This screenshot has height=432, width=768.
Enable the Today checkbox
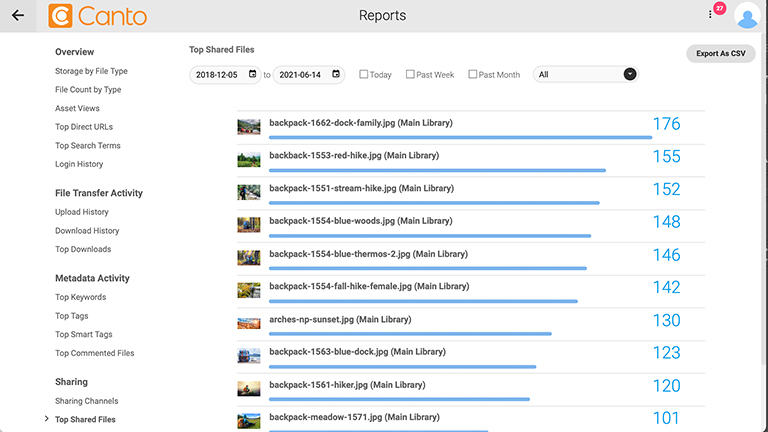pyautogui.click(x=364, y=74)
